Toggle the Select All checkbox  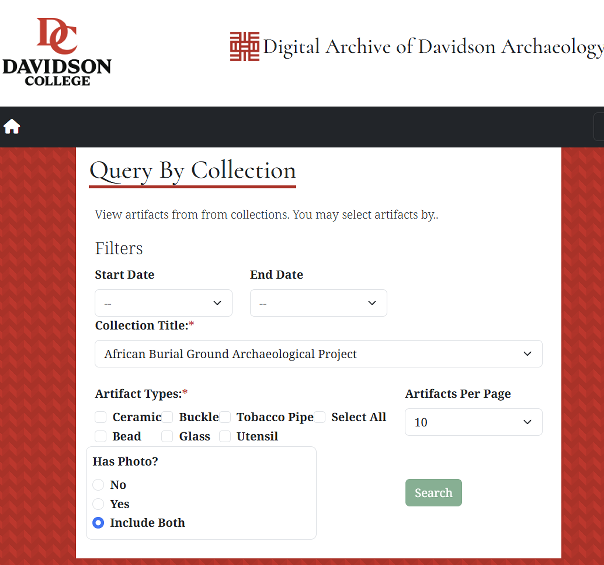click(320, 417)
